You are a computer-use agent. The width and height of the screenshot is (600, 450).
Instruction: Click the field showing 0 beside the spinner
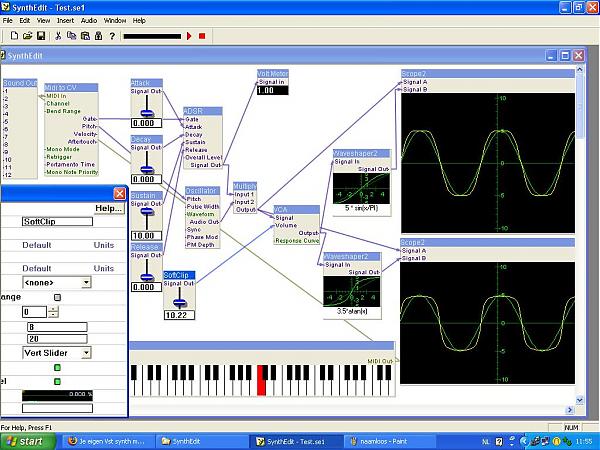point(34,312)
